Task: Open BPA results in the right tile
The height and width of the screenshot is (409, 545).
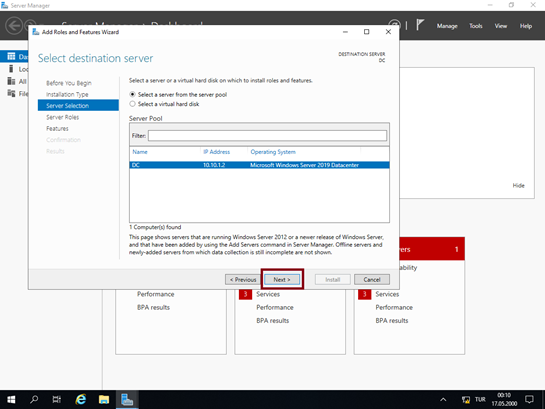Action: (392, 321)
